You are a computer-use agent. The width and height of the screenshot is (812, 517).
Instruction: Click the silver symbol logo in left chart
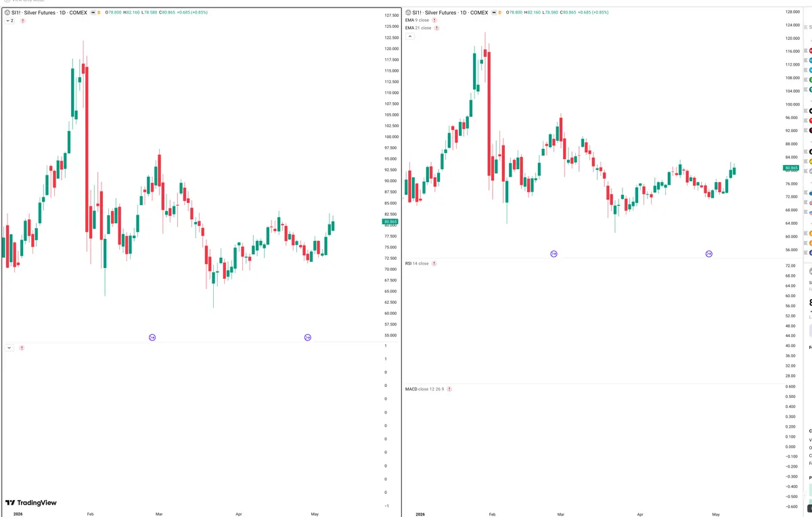7,12
